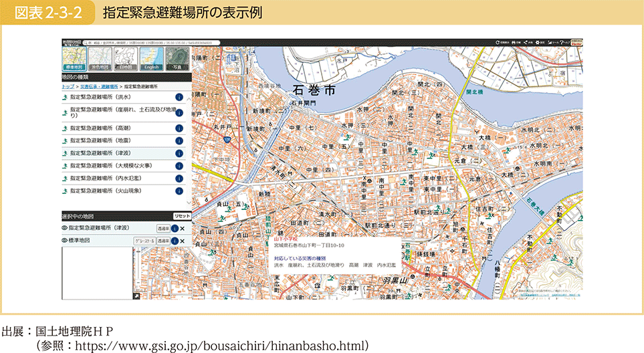Open the 災害伝承・避難場所 breadcrumb link
Screen dimensions: 644x353
pyautogui.click(x=99, y=87)
